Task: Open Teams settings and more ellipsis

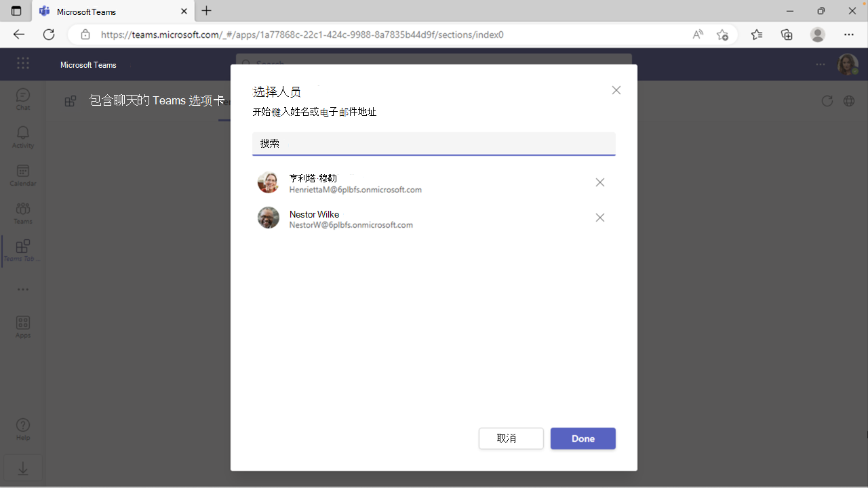Action: (x=821, y=64)
